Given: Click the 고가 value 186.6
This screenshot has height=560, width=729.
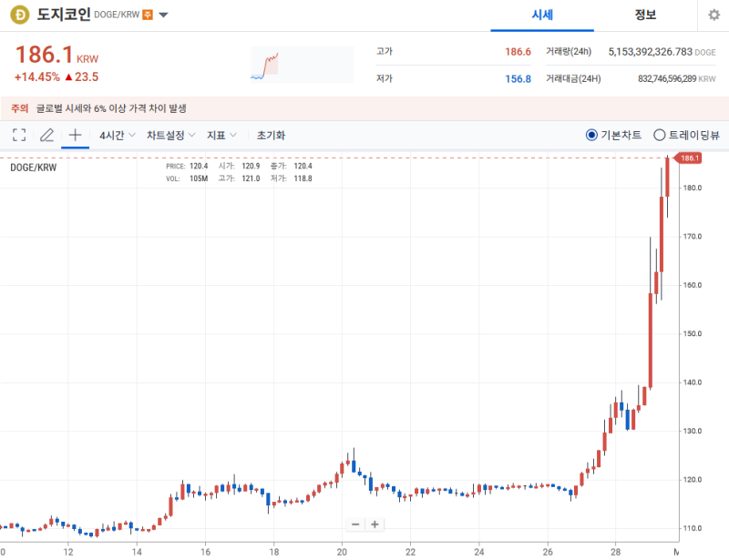Looking at the screenshot, I should (518, 52).
